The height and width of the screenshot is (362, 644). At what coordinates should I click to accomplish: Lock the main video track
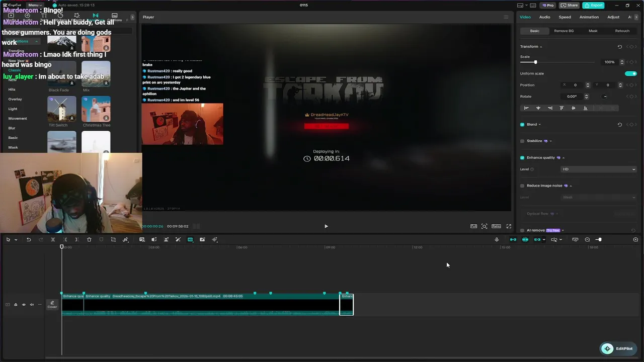[16, 305]
